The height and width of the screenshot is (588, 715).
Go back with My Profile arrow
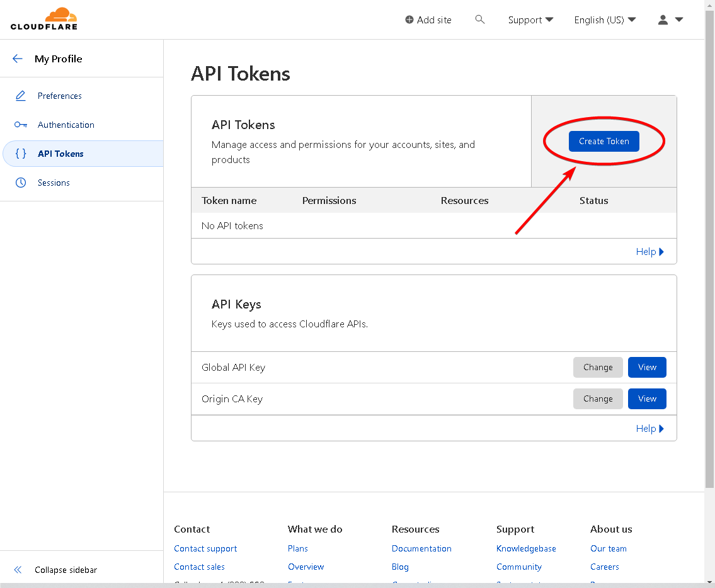(x=18, y=59)
